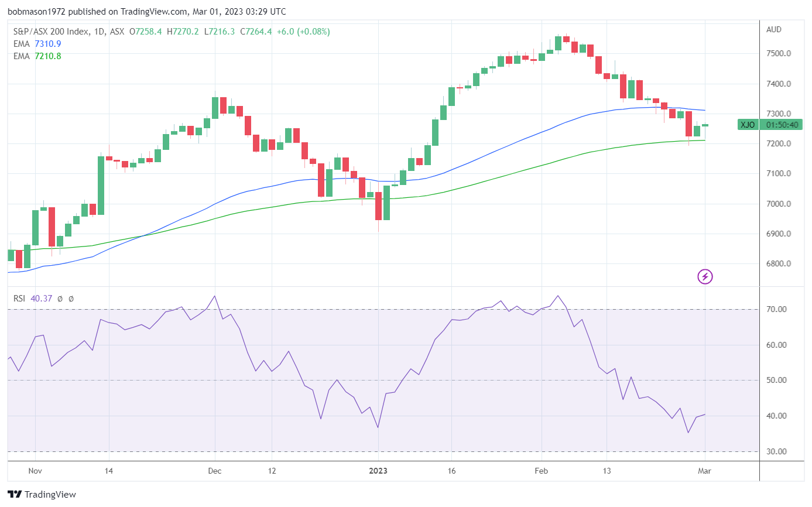Click the TradingView logo at bottom left

(42, 494)
